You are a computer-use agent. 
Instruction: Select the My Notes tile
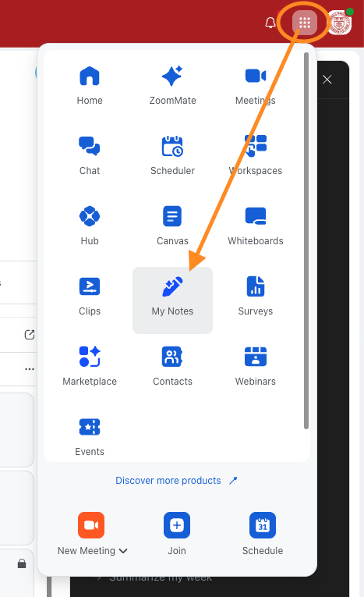click(x=172, y=300)
